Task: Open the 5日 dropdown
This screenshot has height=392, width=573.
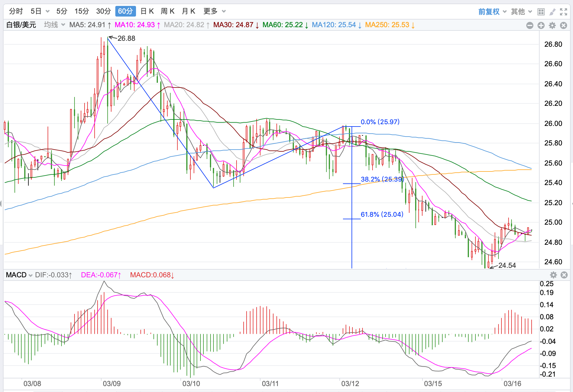Action: click(40, 11)
